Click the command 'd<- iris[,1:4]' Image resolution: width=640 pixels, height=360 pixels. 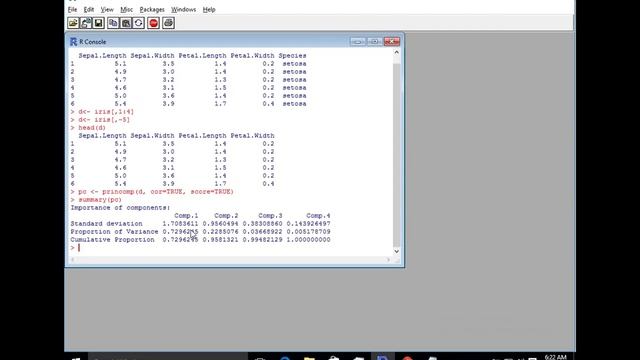pyautogui.click(x=106, y=111)
